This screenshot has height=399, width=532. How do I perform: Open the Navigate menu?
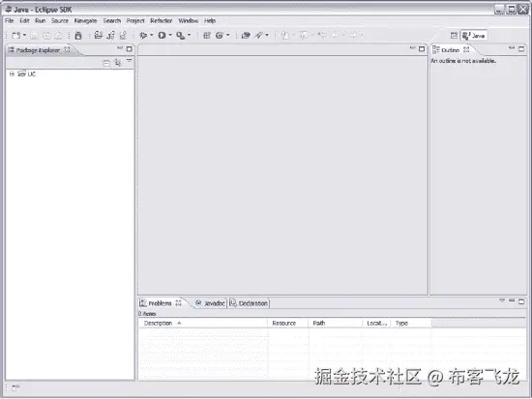(85, 20)
